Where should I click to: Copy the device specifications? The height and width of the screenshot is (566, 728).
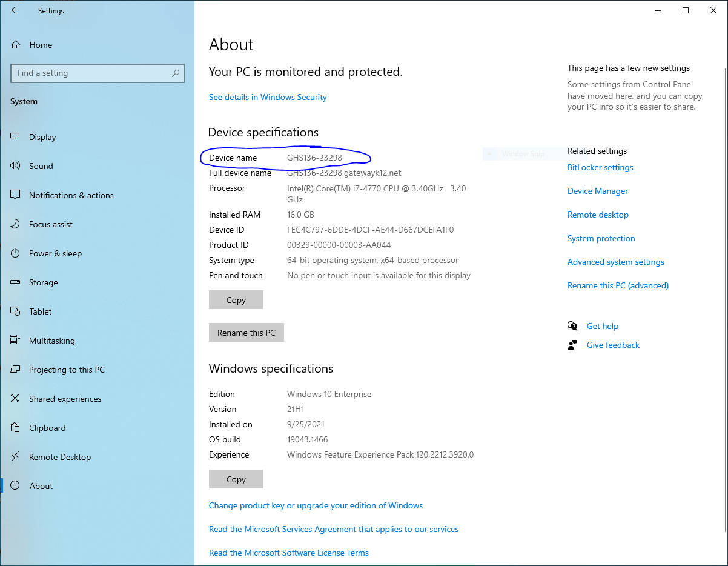click(236, 300)
